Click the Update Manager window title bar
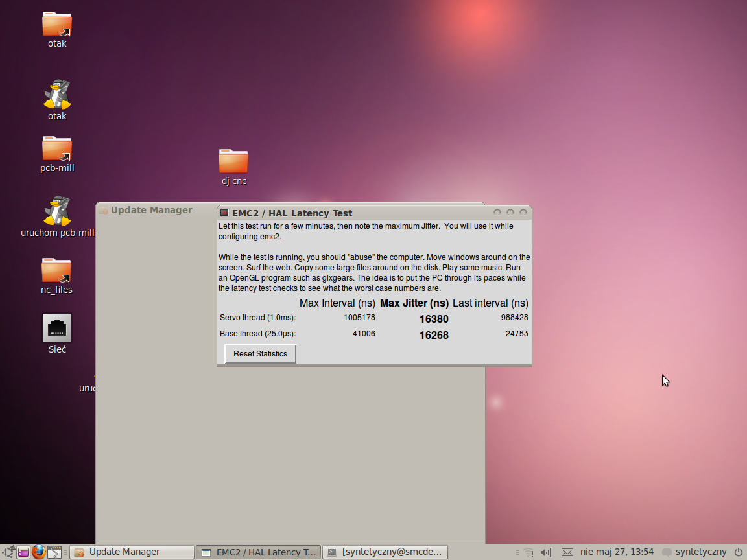The image size is (747, 560). [156, 210]
